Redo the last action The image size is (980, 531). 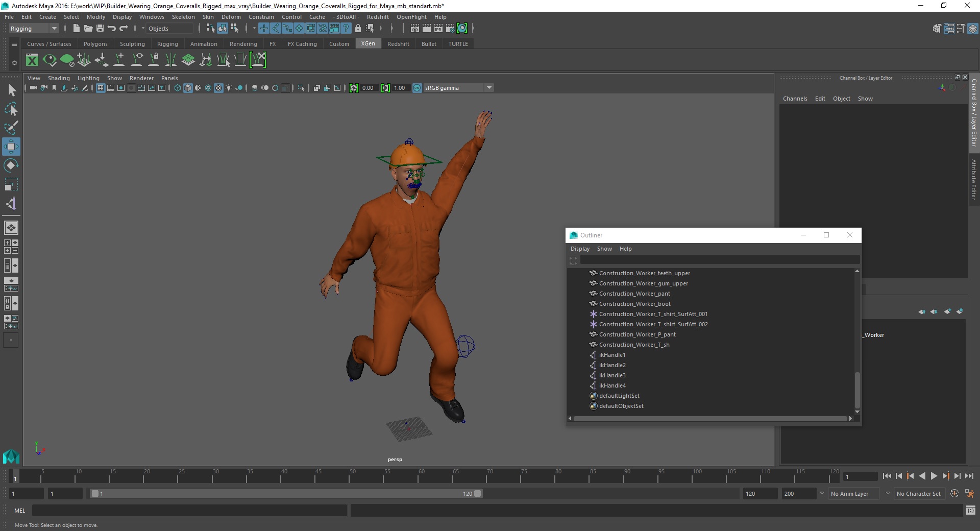pos(124,29)
